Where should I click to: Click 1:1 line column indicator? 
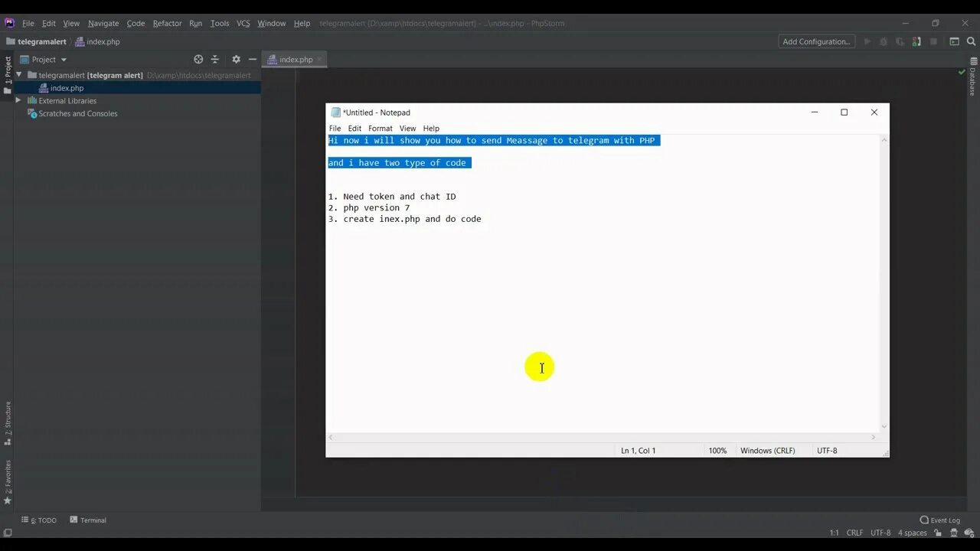pyautogui.click(x=834, y=533)
